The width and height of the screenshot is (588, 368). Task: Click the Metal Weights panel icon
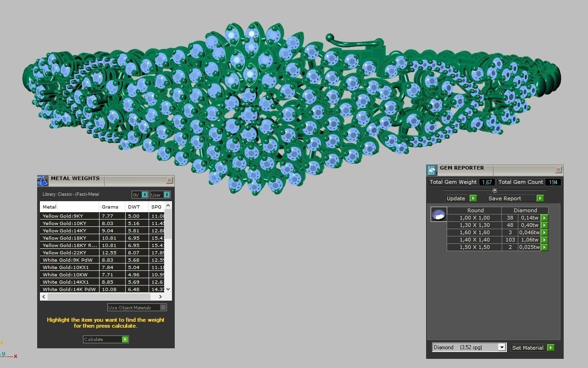tap(43, 181)
